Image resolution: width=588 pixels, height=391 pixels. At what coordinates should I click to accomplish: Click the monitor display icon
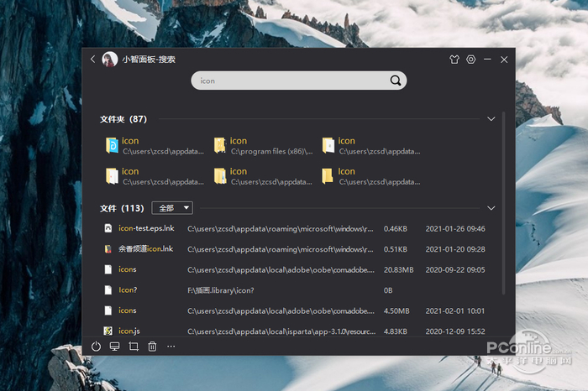point(115,347)
